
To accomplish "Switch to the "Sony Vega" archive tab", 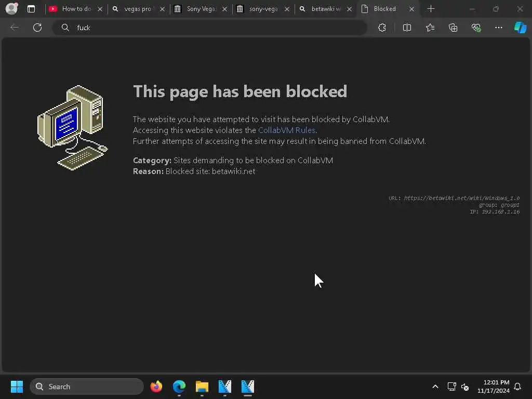I will (x=200, y=9).
